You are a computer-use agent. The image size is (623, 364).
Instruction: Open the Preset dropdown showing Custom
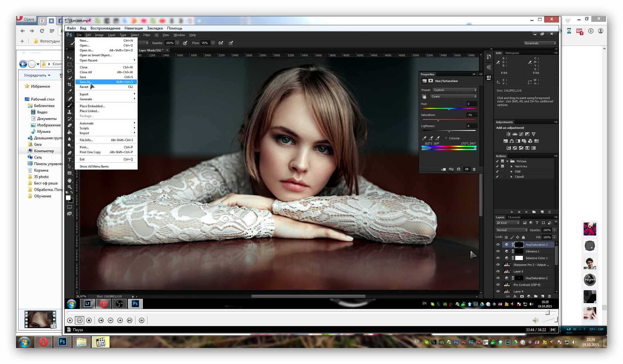[455, 90]
